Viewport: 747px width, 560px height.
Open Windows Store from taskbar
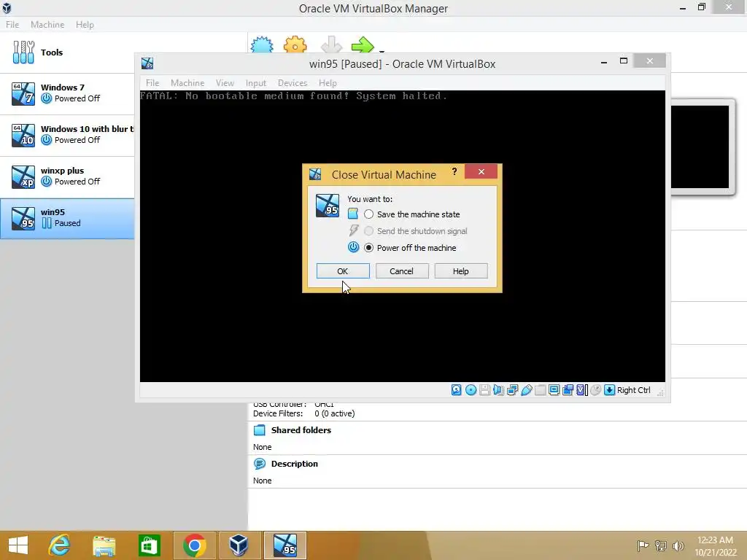pyautogui.click(x=149, y=545)
